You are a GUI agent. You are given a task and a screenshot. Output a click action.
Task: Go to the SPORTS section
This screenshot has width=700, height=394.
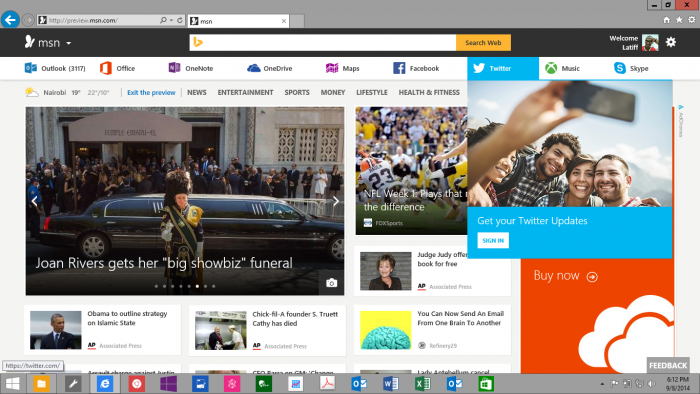click(x=297, y=92)
